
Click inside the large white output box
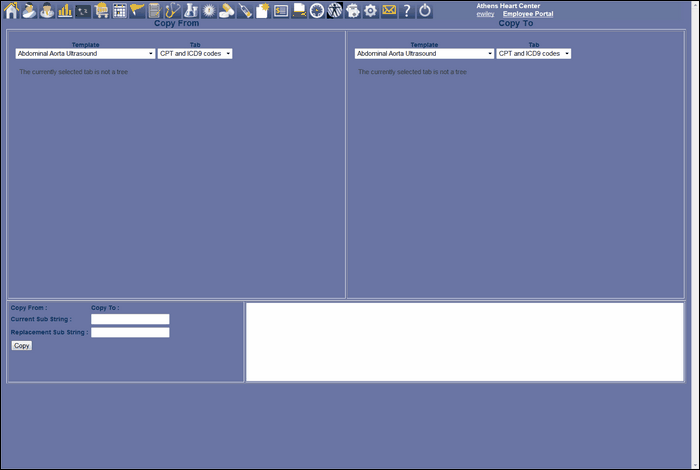tap(465, 342)
